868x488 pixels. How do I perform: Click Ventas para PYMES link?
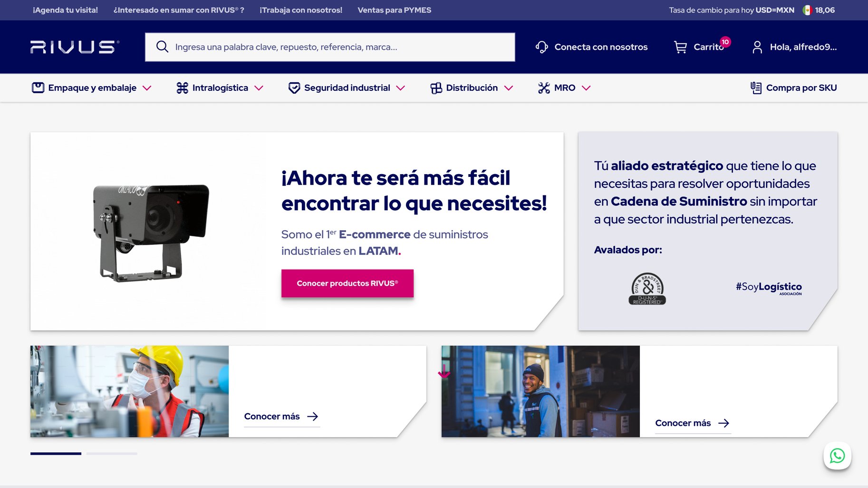pyautogui.click(x=395, y=10)
